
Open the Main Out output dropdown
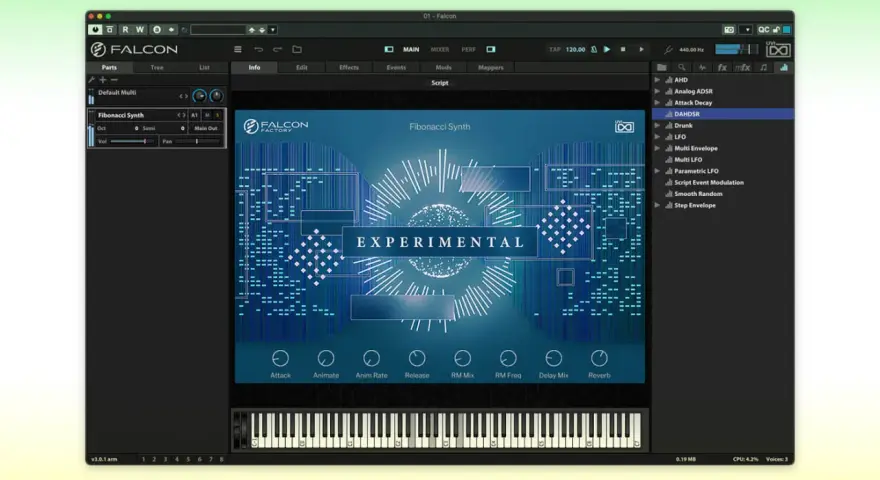point(205,129)
